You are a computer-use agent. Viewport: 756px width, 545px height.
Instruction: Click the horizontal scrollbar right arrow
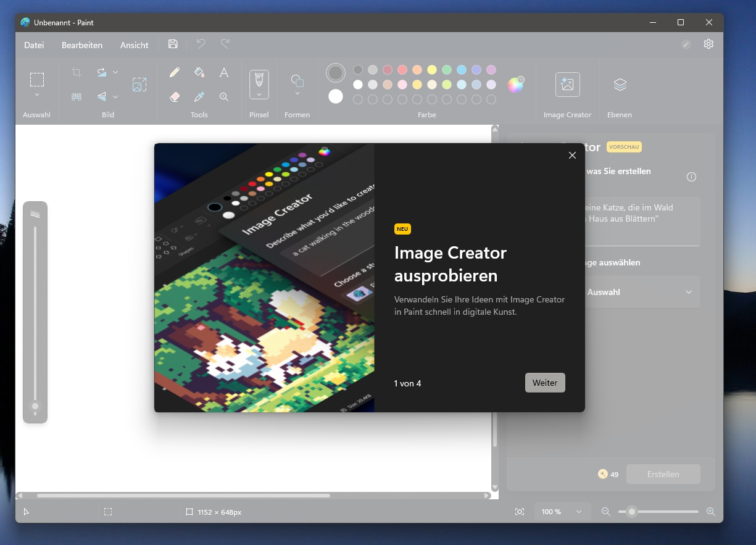[x=488, y=495]
